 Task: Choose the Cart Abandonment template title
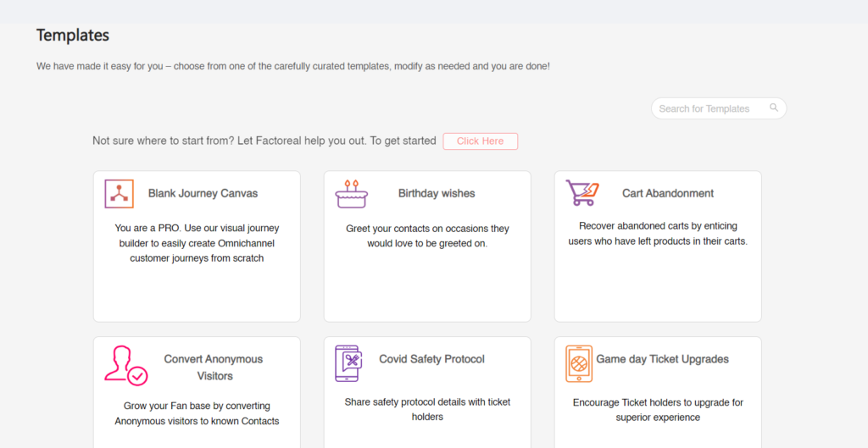point(668,193)
